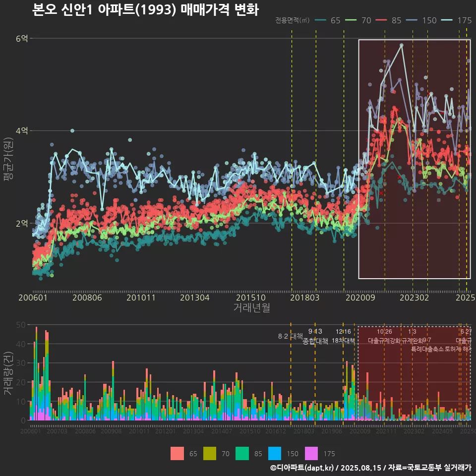476x476 pixels.
Task: Click the '200806' tick on the price chart x-axis
Action: coord(87,297)
